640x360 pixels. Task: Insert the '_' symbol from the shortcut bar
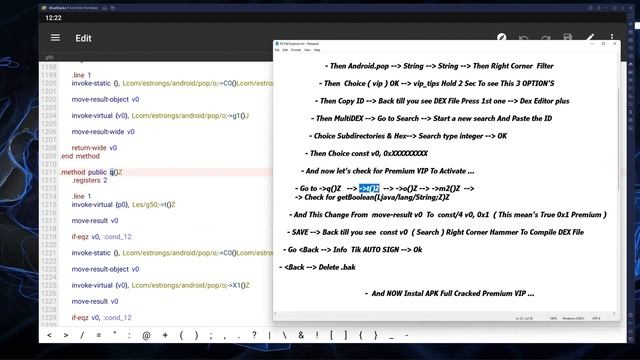(391, 337)
